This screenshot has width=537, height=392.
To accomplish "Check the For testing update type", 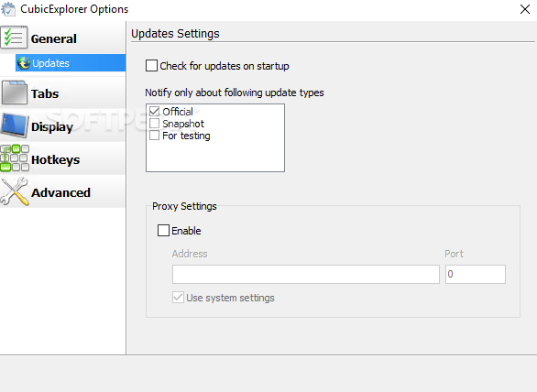I will [x=155, y=136].
